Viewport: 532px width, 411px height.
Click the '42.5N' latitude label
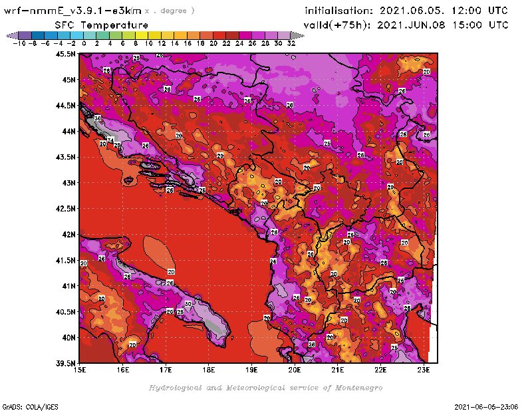pyautogui.click(x=65, y=209)
